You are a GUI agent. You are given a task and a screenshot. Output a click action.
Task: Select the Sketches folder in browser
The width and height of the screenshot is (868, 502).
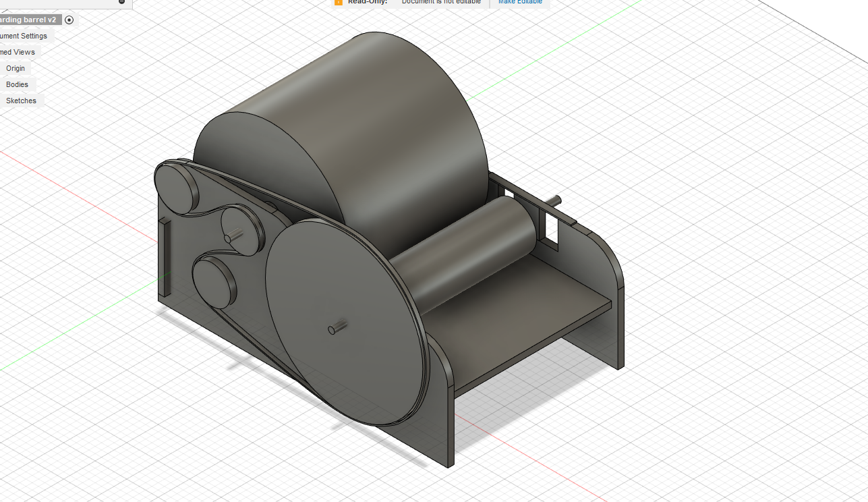pos(22,101)
